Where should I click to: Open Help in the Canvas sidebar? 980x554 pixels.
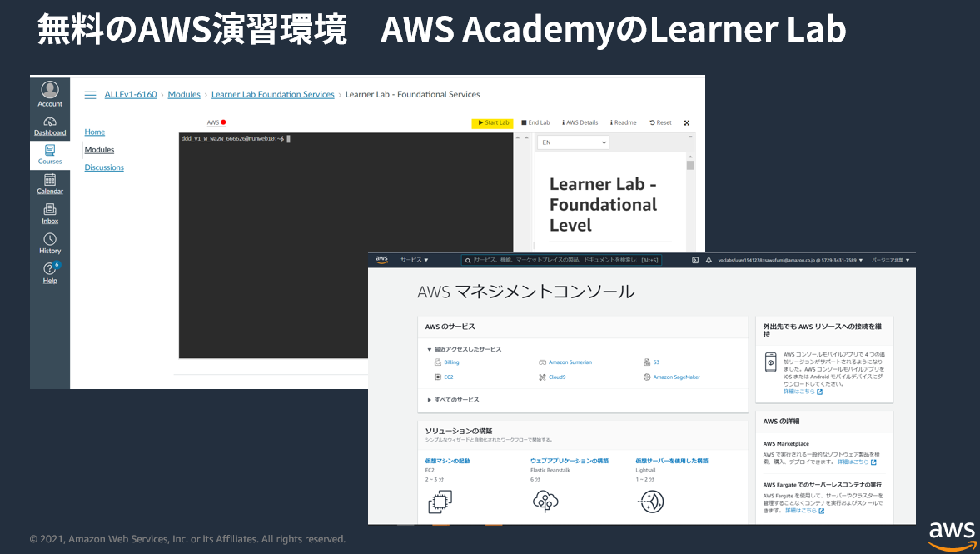click(x=50, y=272)
